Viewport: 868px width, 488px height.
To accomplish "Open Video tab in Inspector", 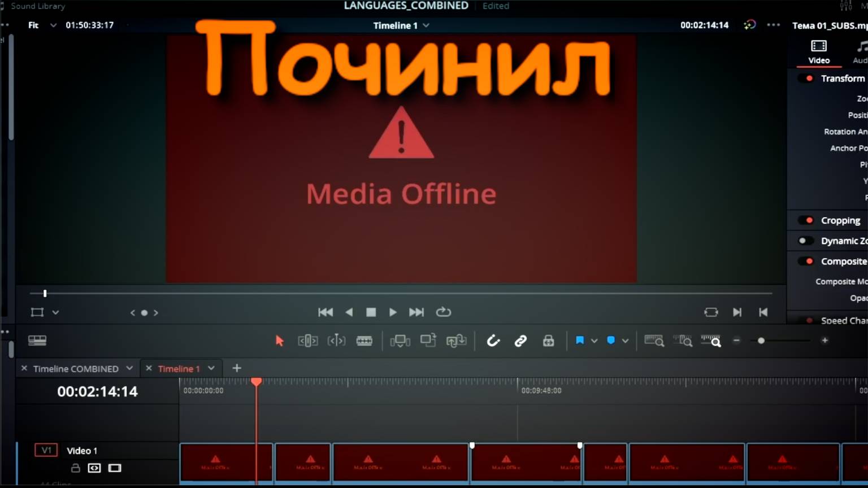I will 819,52.
